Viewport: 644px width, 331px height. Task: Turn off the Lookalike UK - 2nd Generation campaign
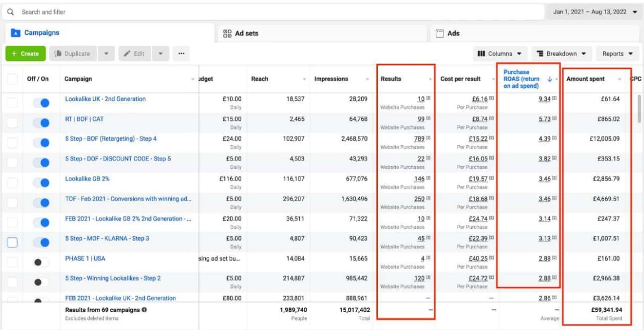(x=41, y=103)
